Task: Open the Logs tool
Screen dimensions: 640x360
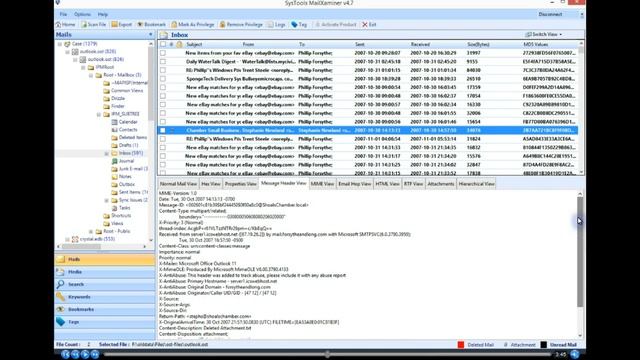Action: tap(276, 24)
